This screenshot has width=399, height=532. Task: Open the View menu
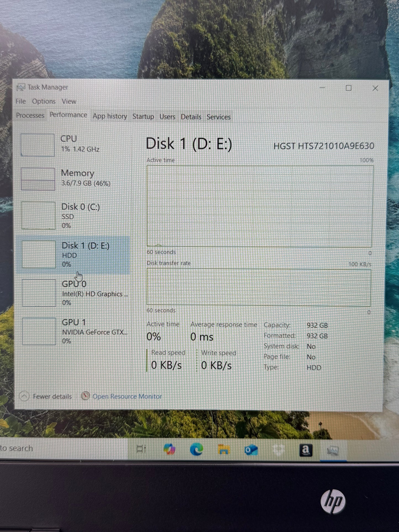click(69, 101)
